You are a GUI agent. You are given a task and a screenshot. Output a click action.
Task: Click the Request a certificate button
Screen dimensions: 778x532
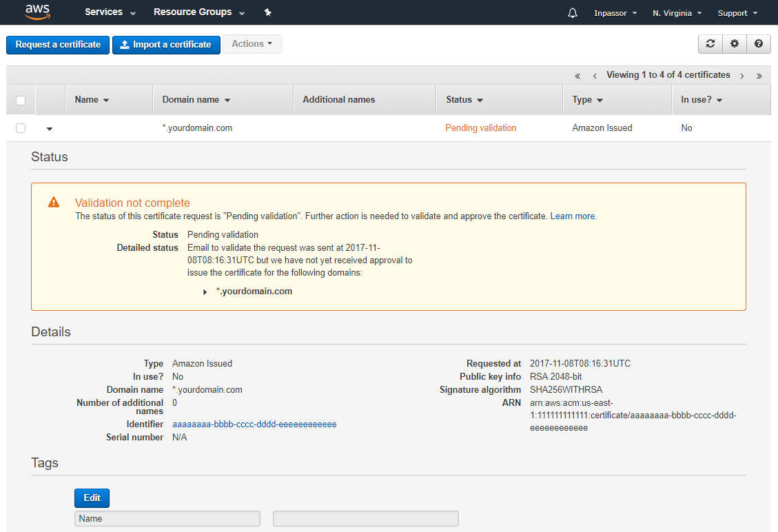(x=58, y=45)
